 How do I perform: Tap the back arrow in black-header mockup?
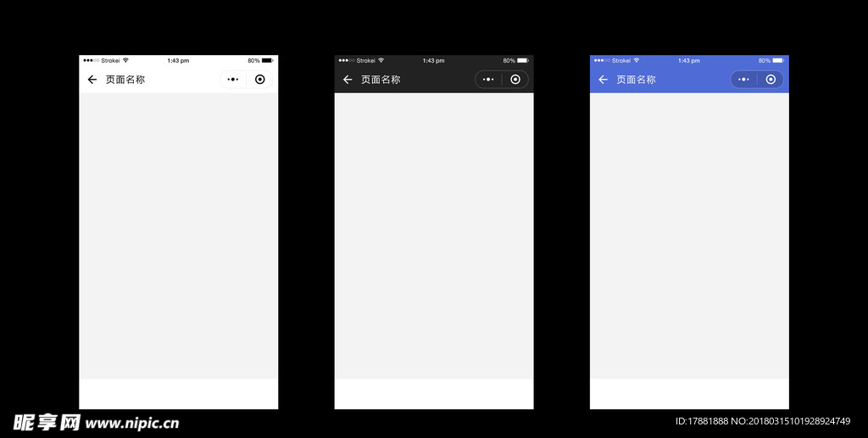pyautogui.click(x=348, y=80)
